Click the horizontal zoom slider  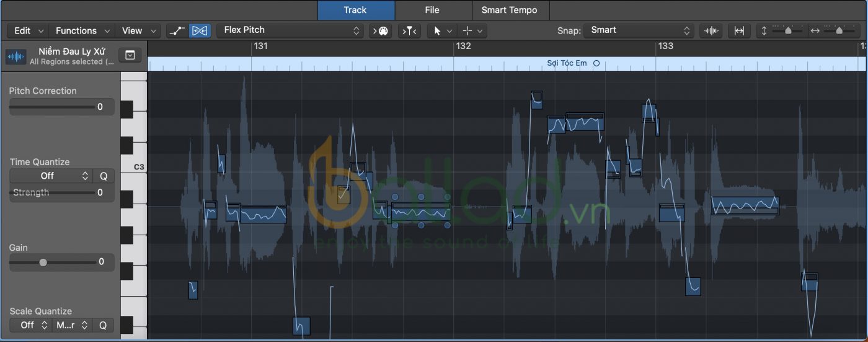click(x=839, y=30)
